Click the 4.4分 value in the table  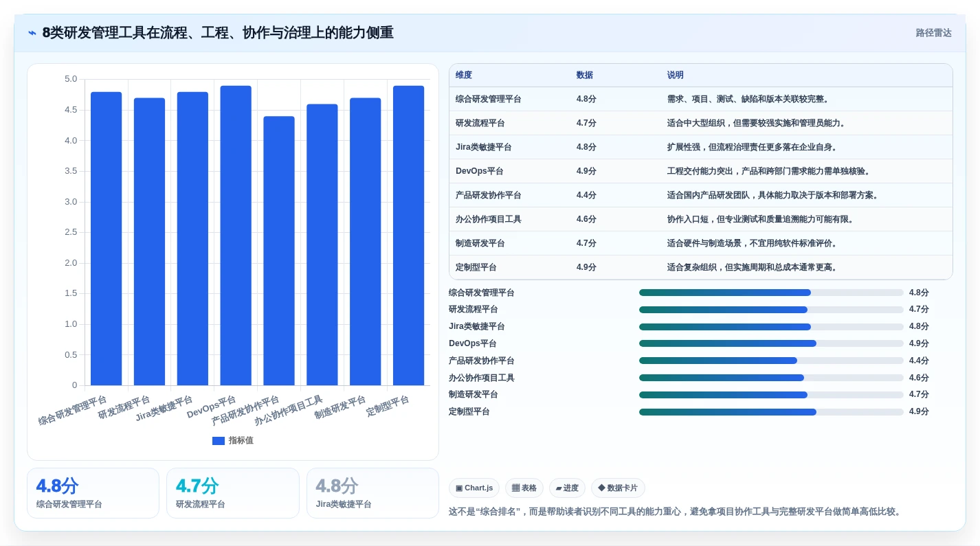[x=586, y=195]
